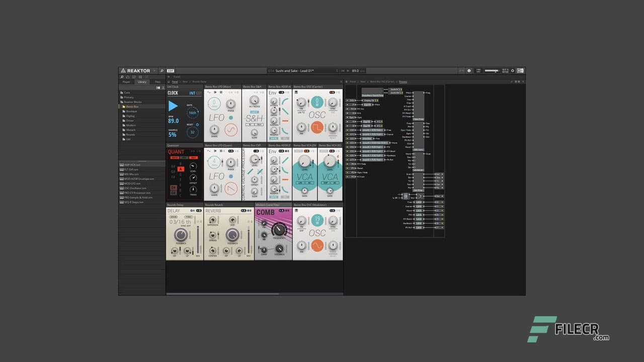Switch the Clock to EXT sync

click(x=199, y=93)
